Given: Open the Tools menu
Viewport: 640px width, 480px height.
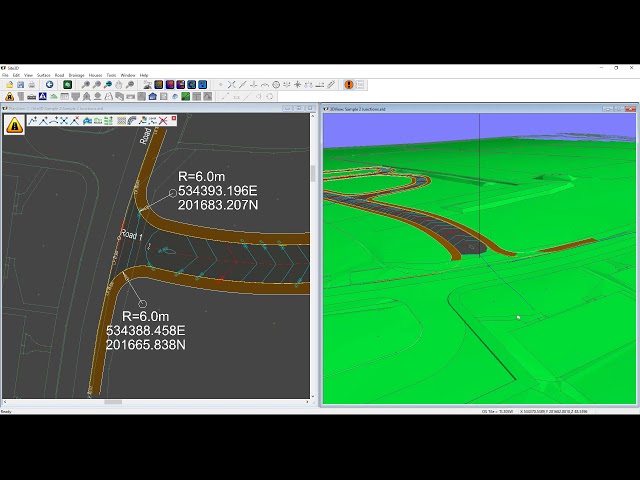Looking at the screenshot, I should pos(111,76).
